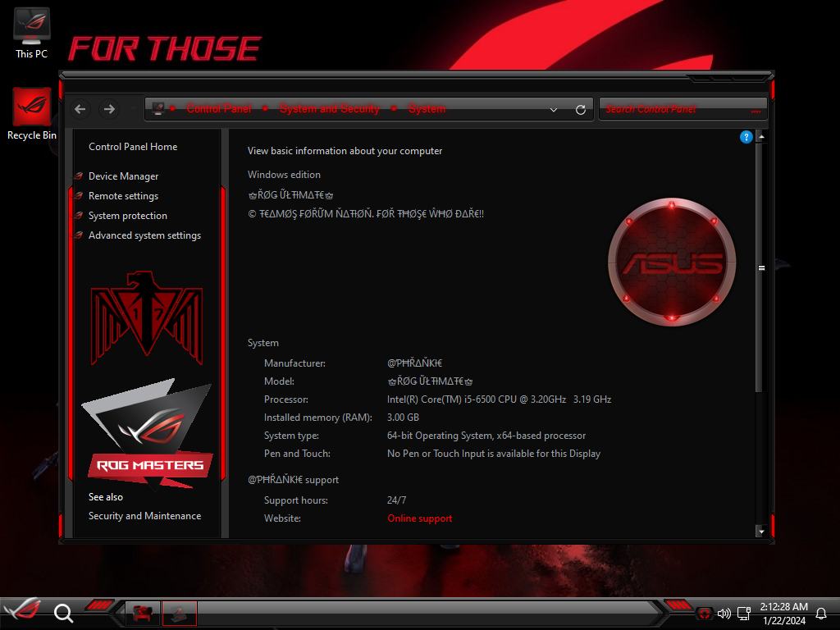Screen dimensions: 840x630
Task: Open Device Manager link
Action: tap(123, 176)
